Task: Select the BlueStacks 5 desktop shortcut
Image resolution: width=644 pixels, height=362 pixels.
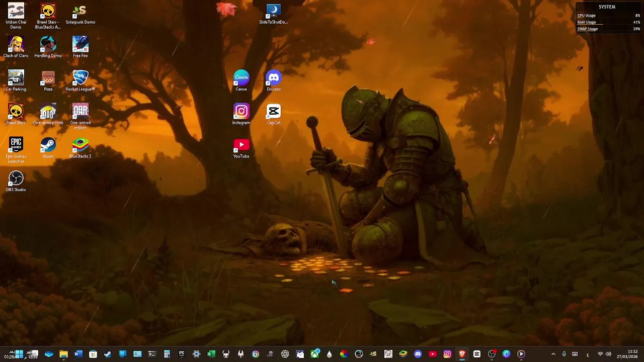Action: pos(80,148)
